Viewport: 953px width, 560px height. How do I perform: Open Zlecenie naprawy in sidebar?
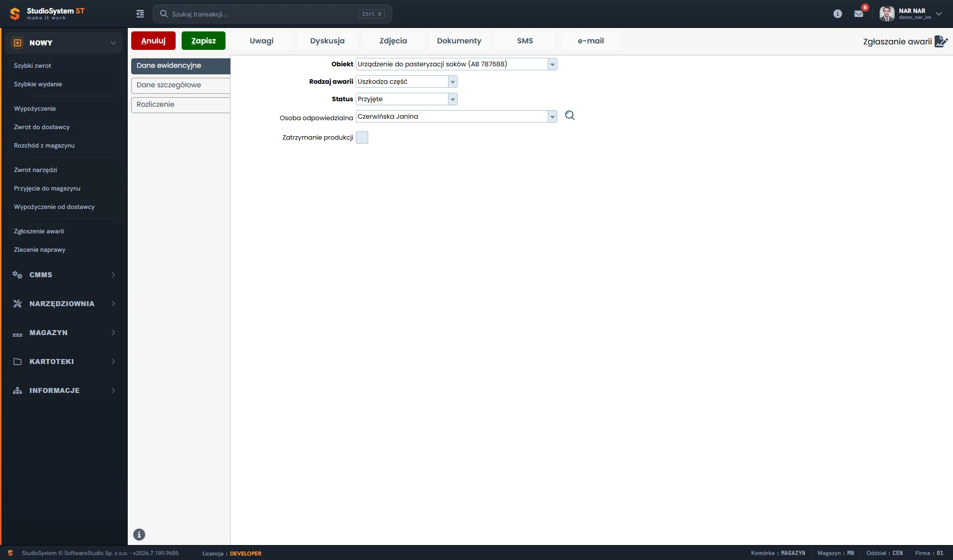click(x=39, y=250)
